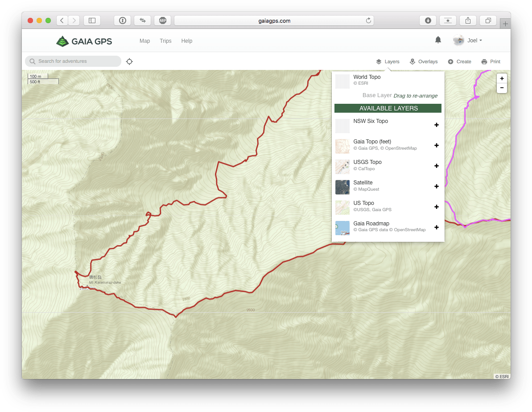Open the Layers panel icon

pyautogui.click(x=379, y=61)
